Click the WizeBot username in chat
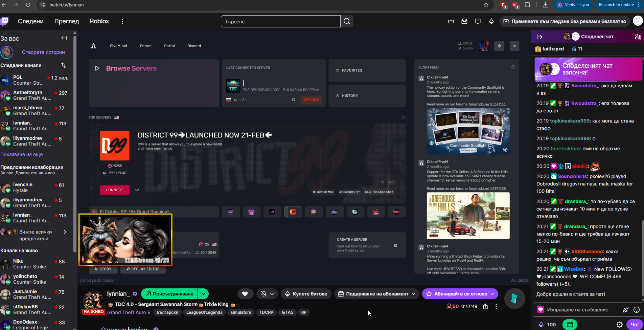This screenshot has height=330, width=644. [574, 269]
